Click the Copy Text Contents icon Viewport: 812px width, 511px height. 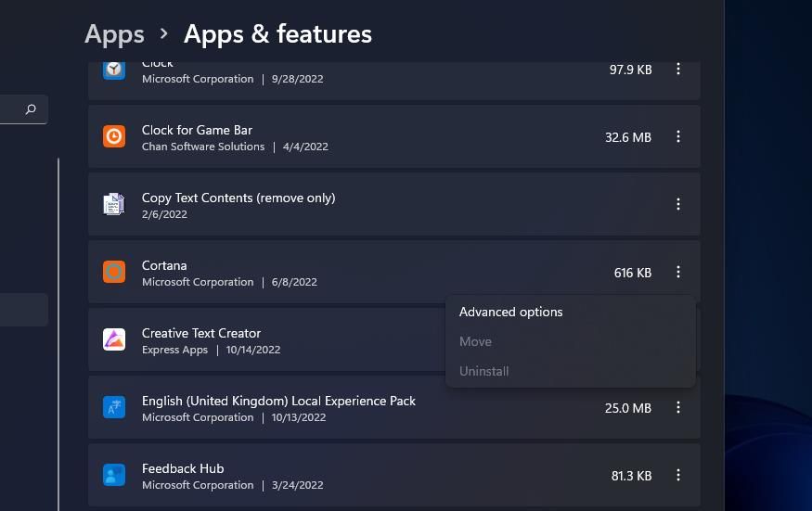point(114,204)
